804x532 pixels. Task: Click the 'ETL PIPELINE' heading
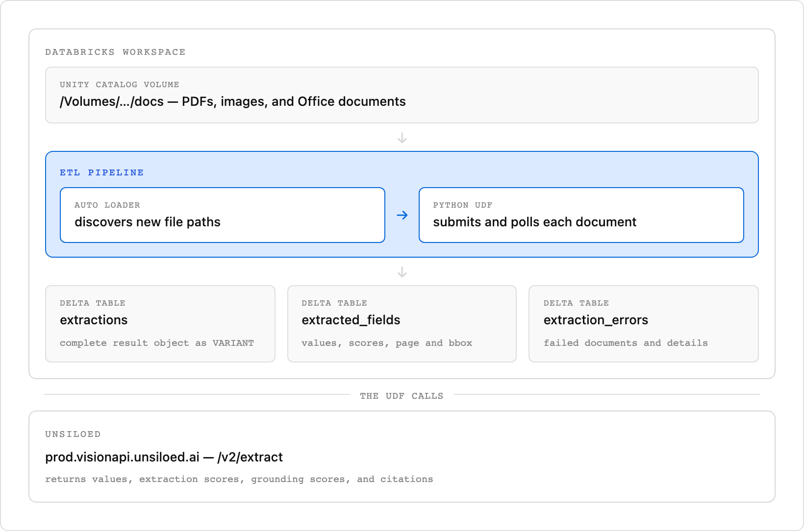pos(102,172)
